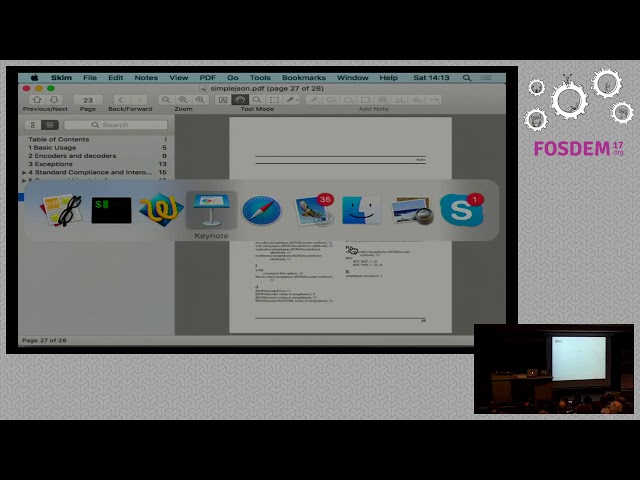The height and width of the screenshot is (480, 640).
Task: Go to previous page with up arrow
Action: [37, 100]
